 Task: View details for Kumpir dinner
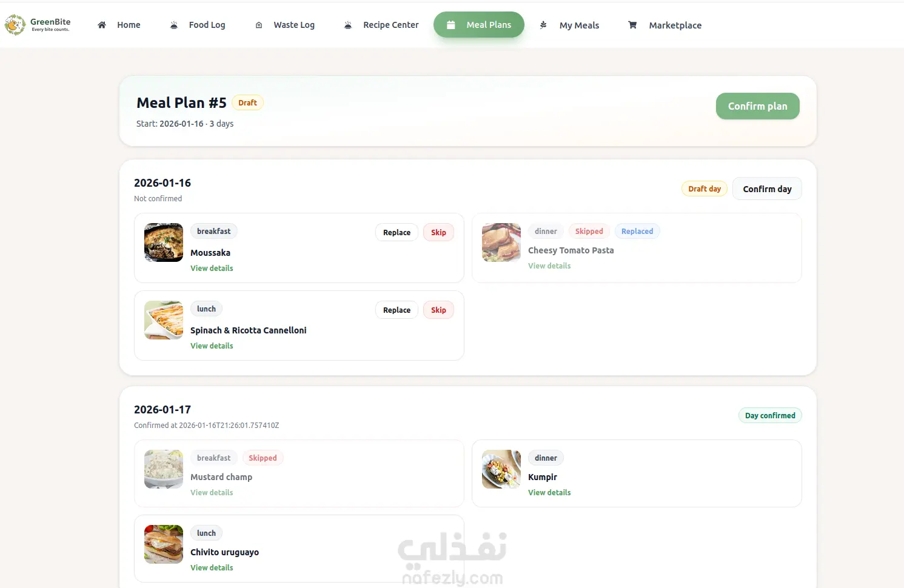[x=549, y=492]
